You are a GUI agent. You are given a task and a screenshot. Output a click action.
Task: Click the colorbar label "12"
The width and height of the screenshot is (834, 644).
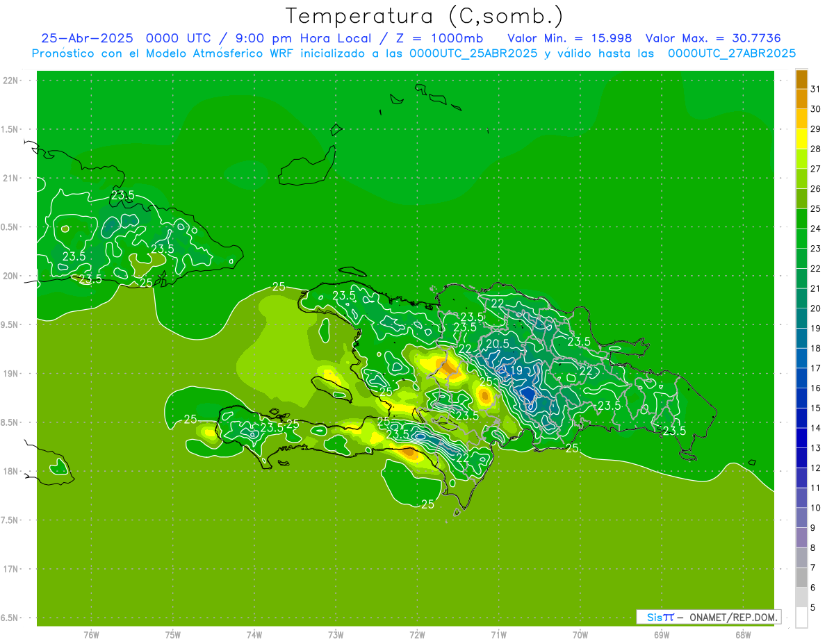815,468
